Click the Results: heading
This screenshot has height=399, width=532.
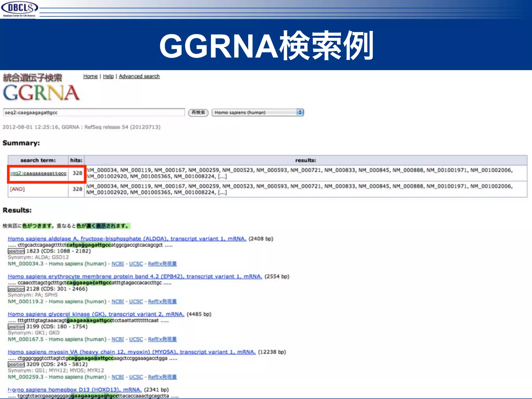(x=17, y=210)
